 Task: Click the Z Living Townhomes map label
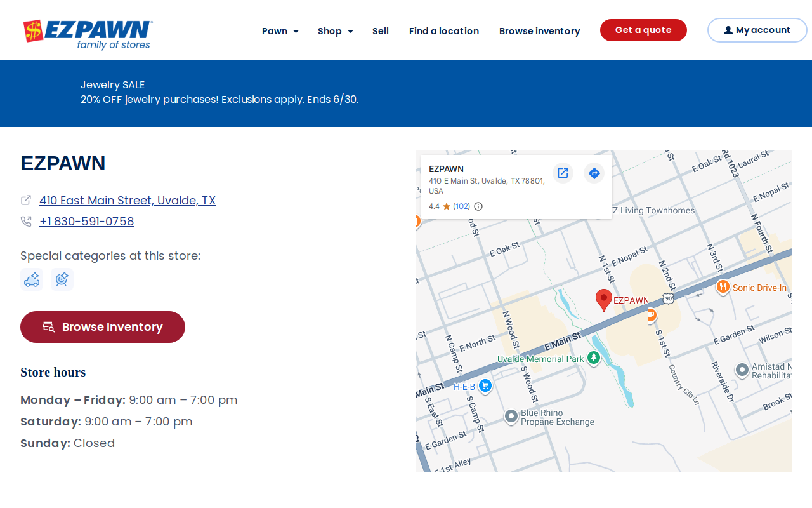coord(653,210)
